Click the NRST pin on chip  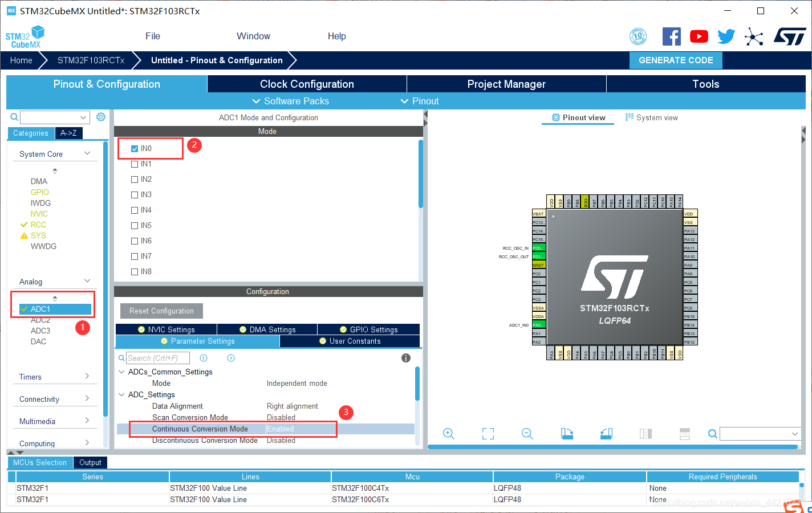(539, 265)
